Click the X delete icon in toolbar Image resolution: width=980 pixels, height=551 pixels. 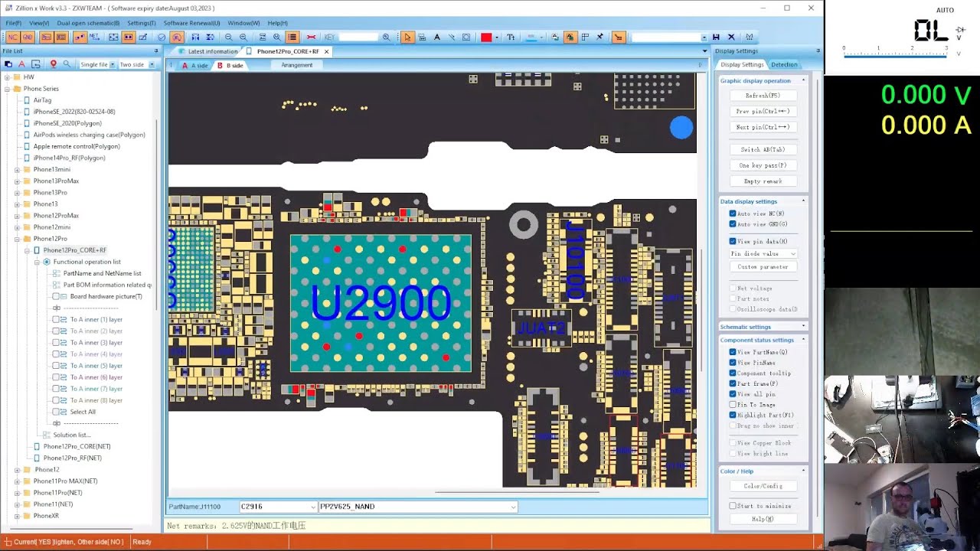click(x=731, y=37)
